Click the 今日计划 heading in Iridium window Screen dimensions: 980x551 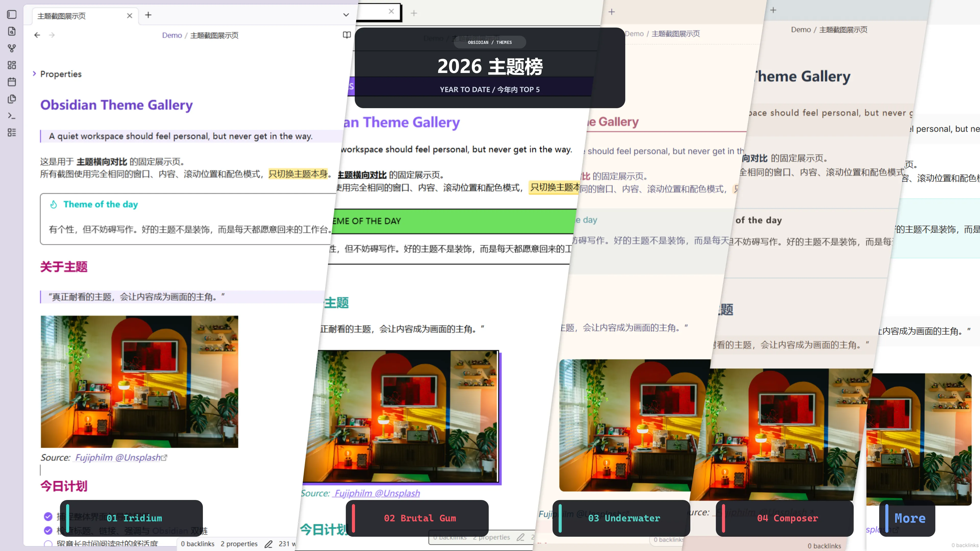pos(64,486)
